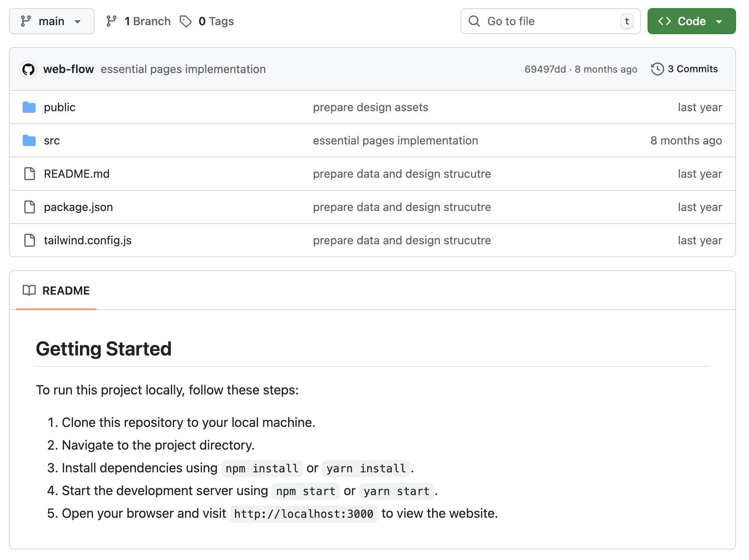Screen dimensions: 749x560
Task: Open the 1 Branch link
Action: click(138, 22)
